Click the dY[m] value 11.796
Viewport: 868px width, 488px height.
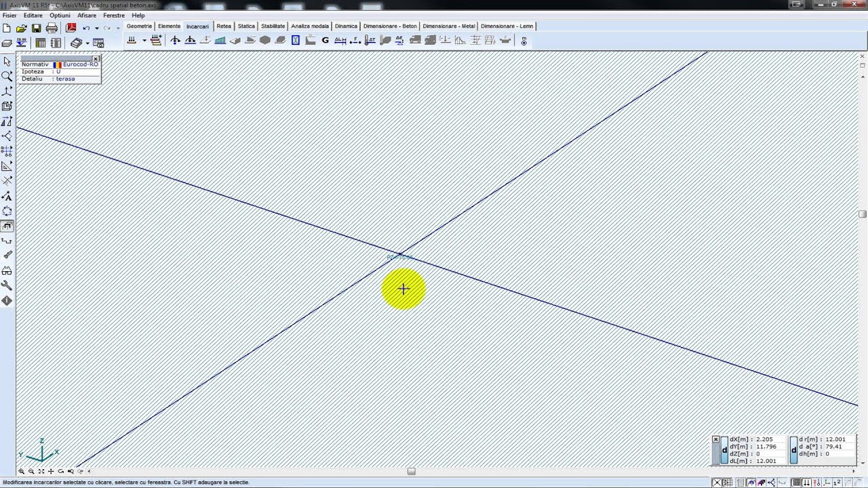(767, 447)
